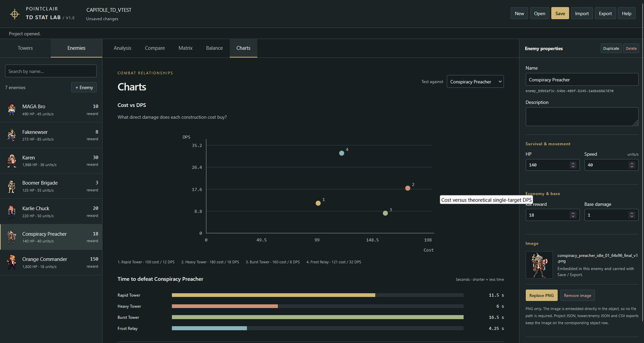Focus the Search by name field
The image size is (644, 343).
[51, 71]
